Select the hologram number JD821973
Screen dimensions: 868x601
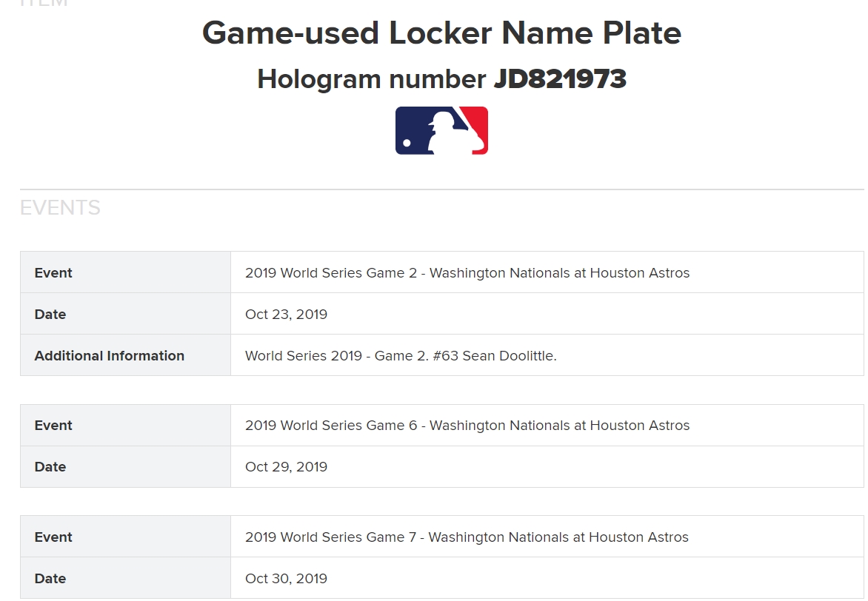pos(560,78)
